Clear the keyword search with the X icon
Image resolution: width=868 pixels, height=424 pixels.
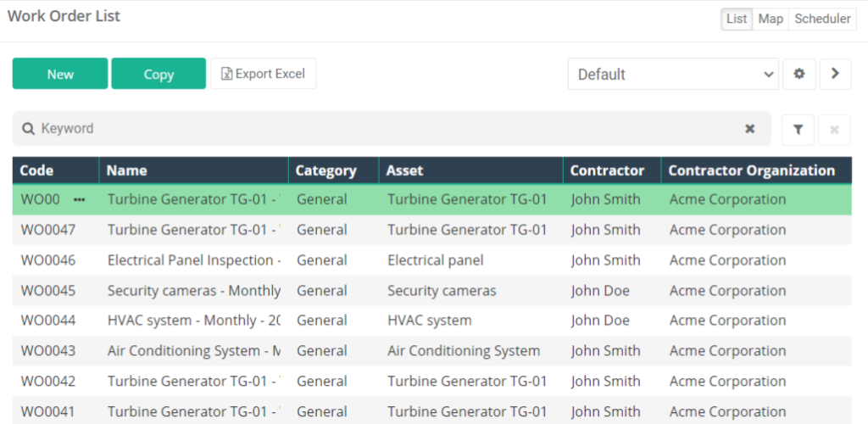coord(749,129)
